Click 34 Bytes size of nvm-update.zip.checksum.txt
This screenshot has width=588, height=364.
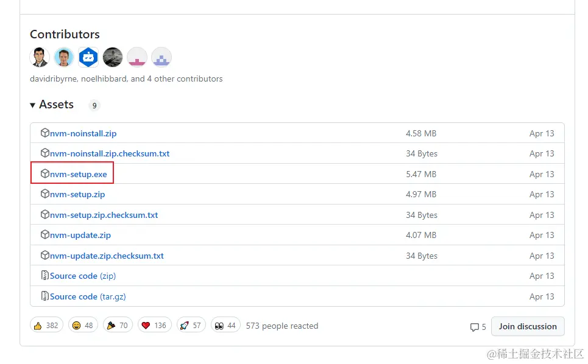(422, 256)
